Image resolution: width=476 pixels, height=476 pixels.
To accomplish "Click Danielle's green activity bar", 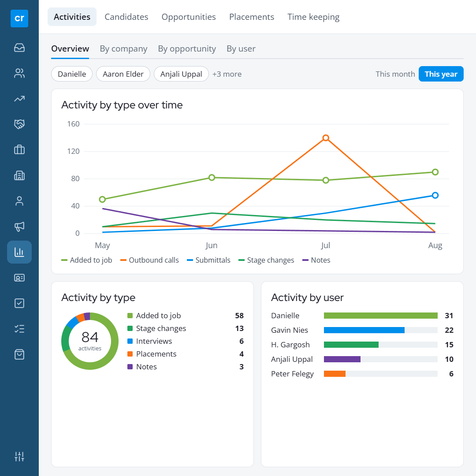I will click(381, 316).
